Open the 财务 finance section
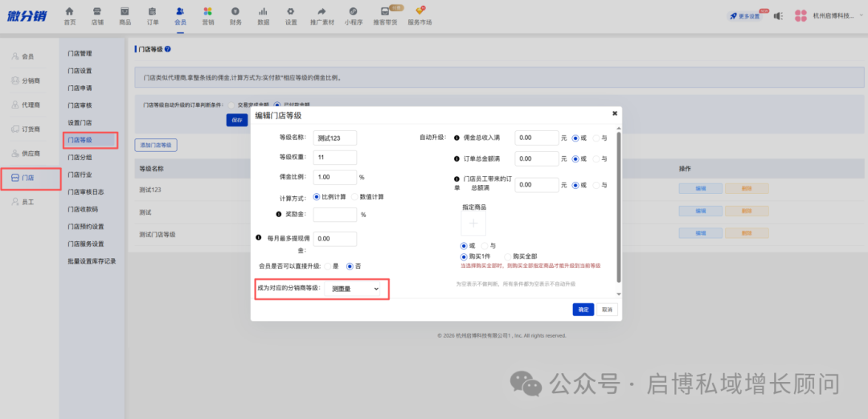 [x=235, y=16]
